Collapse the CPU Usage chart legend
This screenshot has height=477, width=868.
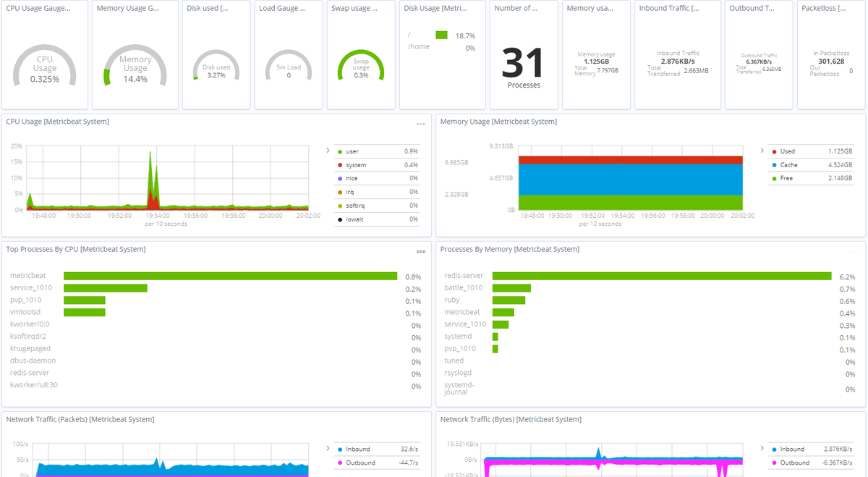328,151
